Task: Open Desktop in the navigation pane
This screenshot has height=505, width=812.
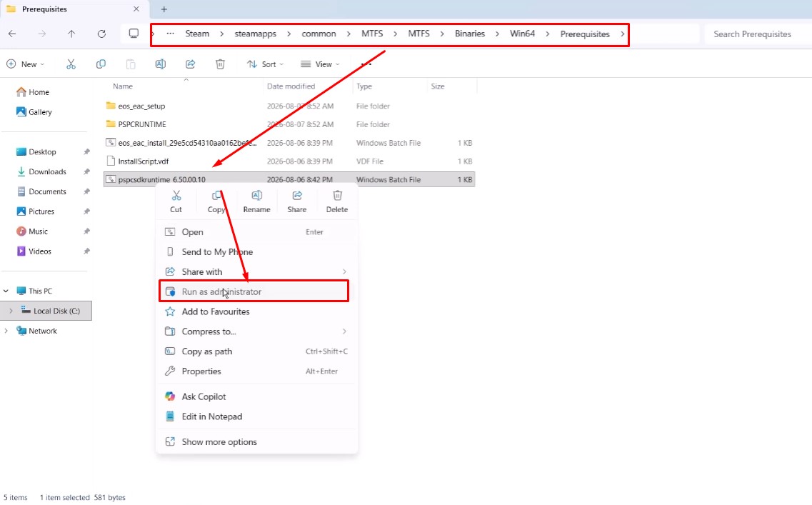Action: click(36, 151)
